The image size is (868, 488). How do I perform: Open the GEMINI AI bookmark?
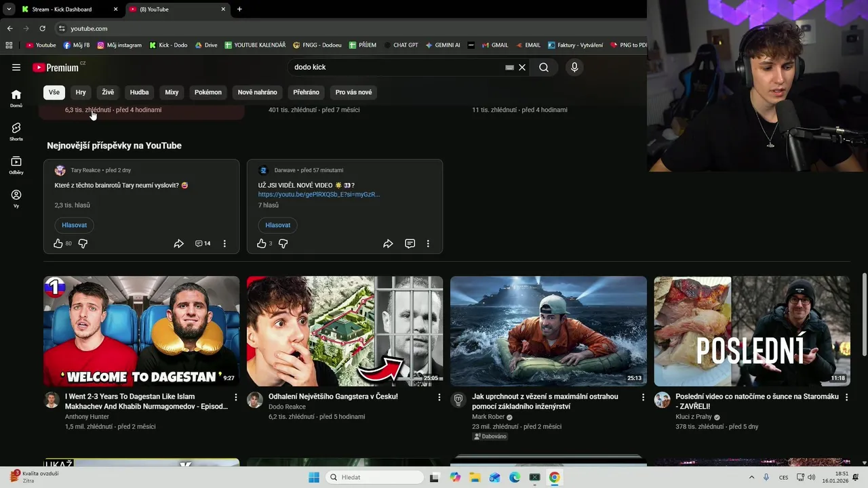pyautogui.click(x=443, y=45)
